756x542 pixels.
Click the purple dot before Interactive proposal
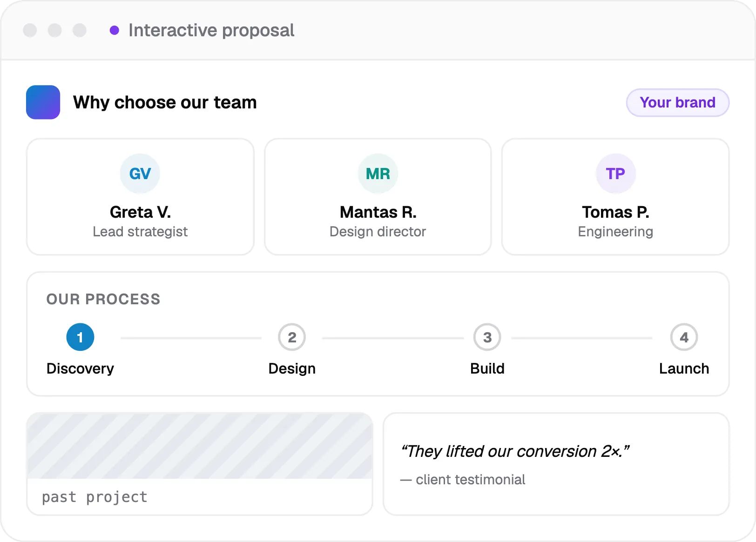tap(115, 30)
